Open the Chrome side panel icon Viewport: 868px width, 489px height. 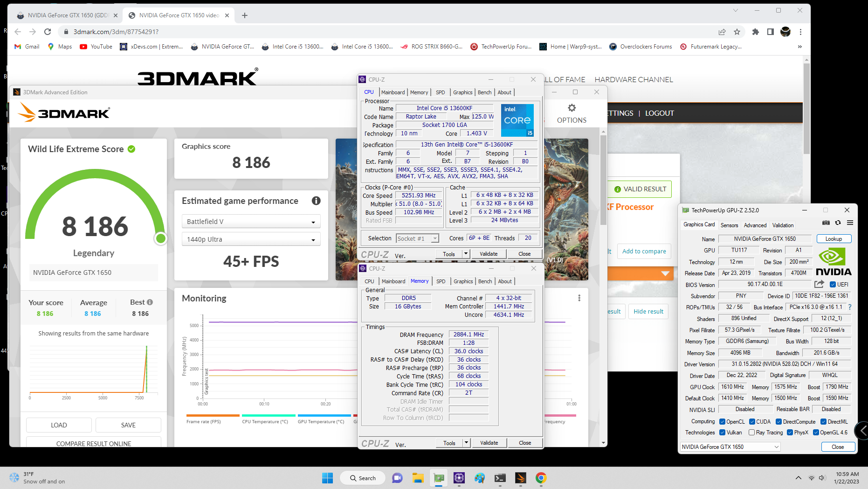(771, 32)
